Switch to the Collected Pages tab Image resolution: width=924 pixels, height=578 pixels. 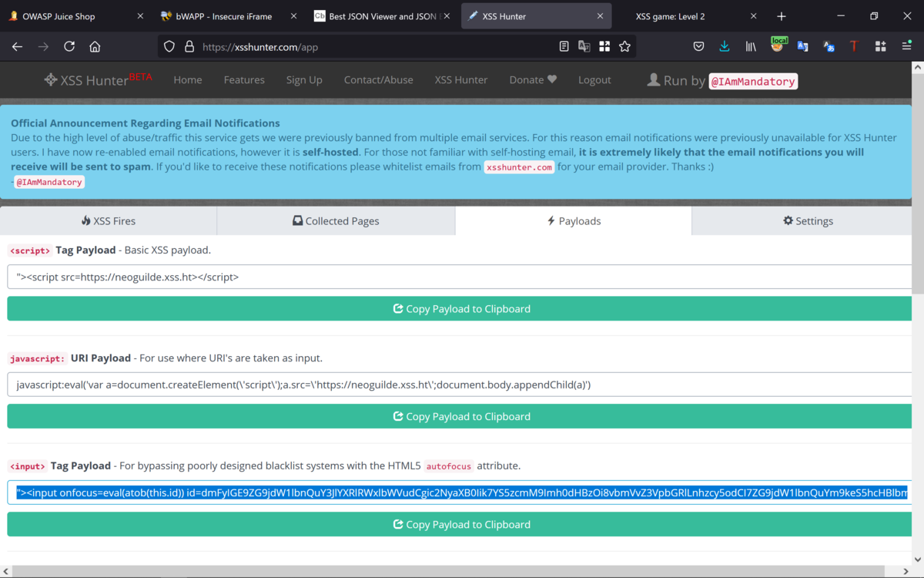336,220
